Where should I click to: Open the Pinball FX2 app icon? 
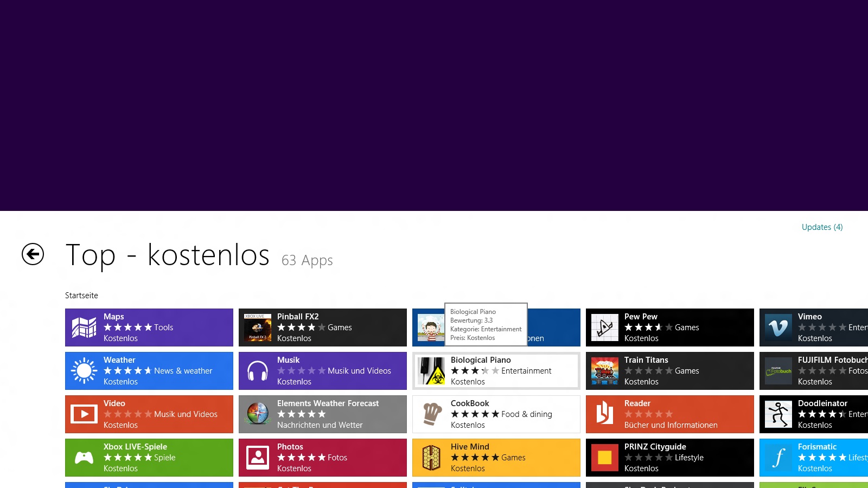pos(258,328)
